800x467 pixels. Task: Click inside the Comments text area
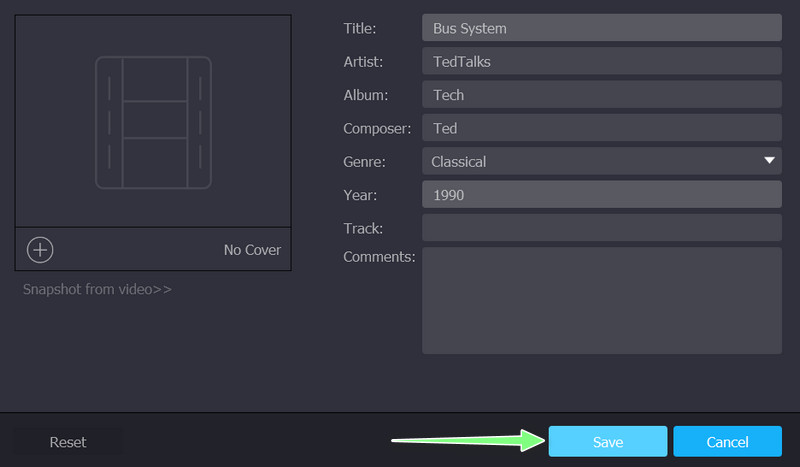pos(601,300)
